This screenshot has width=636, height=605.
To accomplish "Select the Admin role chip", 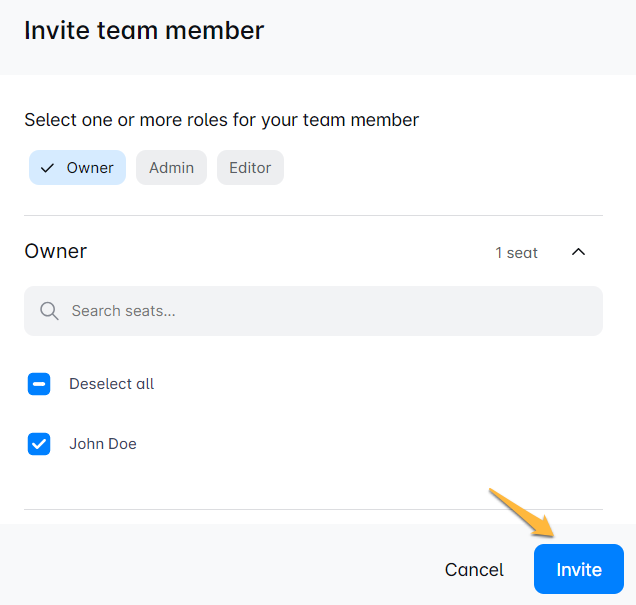I will pos(171,168).
